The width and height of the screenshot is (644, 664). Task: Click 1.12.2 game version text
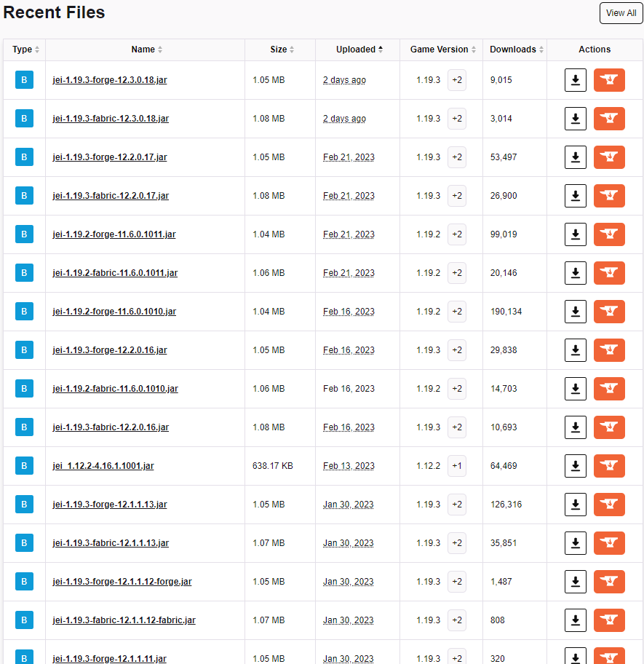428,466
